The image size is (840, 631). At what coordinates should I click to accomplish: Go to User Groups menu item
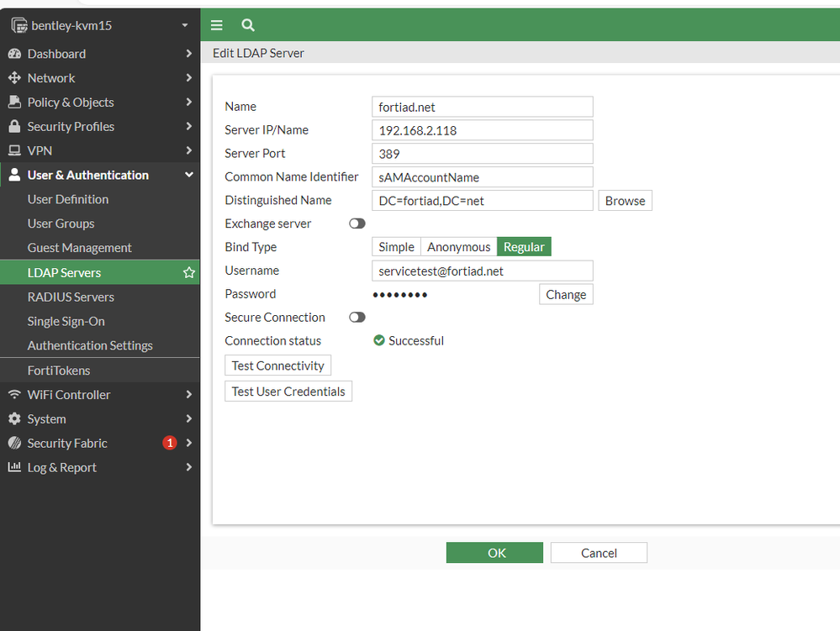coord(61,223)
